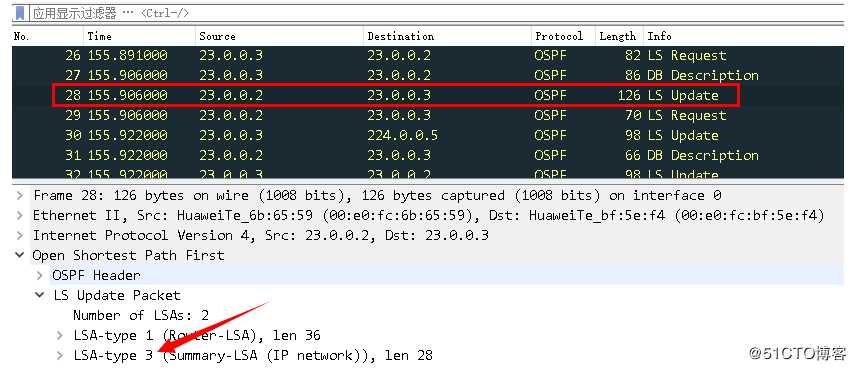The image size is (856, 370).
Task: Sort by the Protocol column header
Action: [563, 37]
